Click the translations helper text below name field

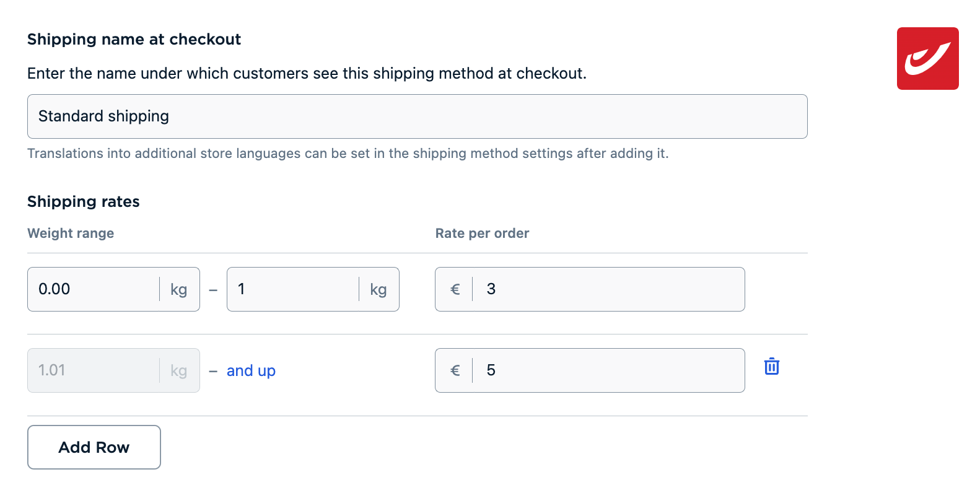tap(348, 154)
